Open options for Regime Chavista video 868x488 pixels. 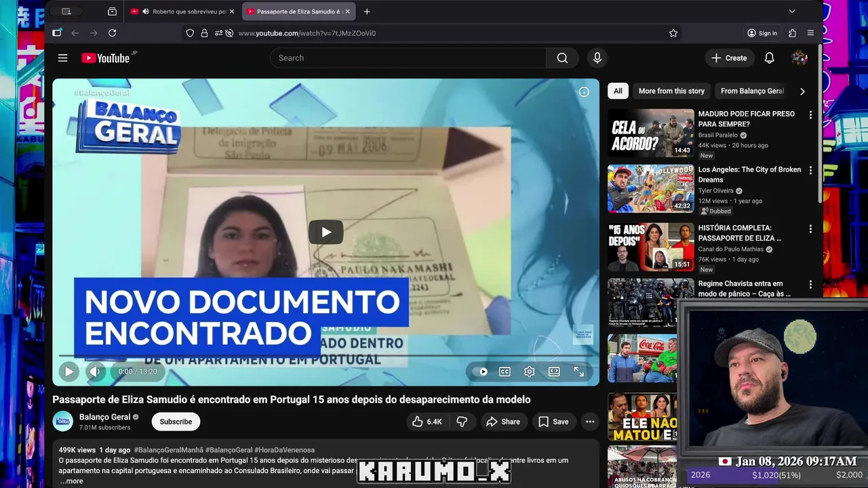(810, 285)
